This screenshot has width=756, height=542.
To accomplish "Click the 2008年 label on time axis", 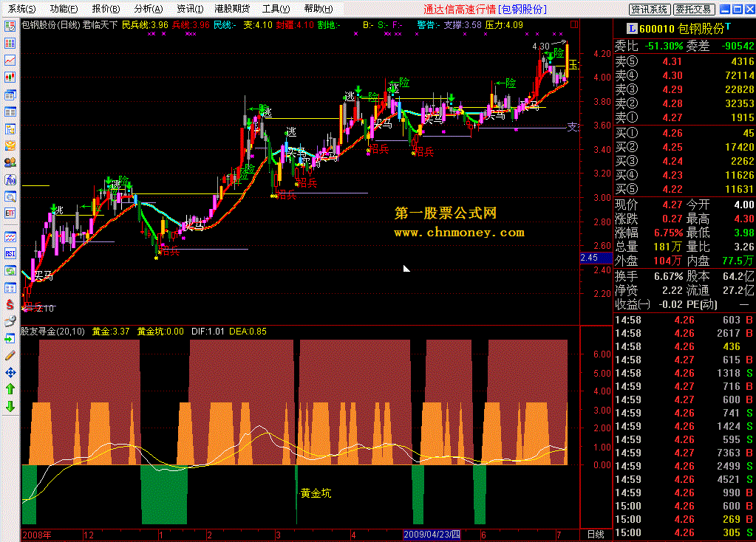I will click(x=37, y=535).
